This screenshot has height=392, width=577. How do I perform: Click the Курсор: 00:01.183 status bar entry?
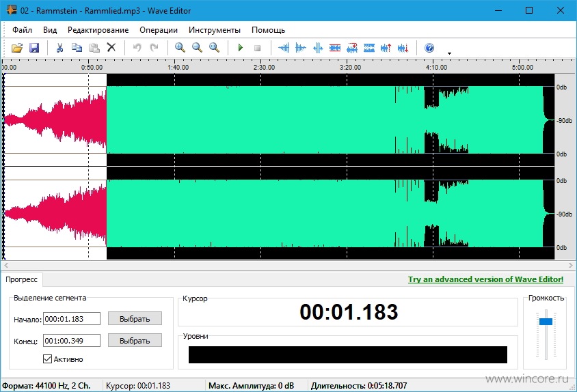[138, 386]
